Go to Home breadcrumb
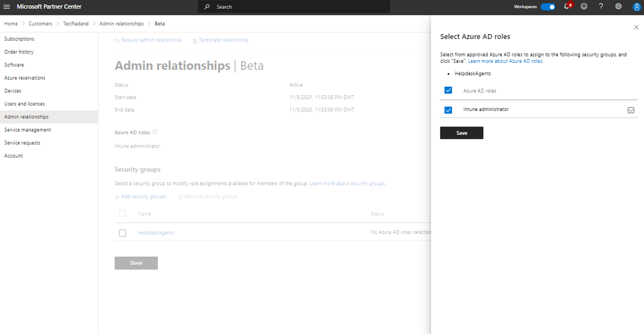 (x=11, y=24)
